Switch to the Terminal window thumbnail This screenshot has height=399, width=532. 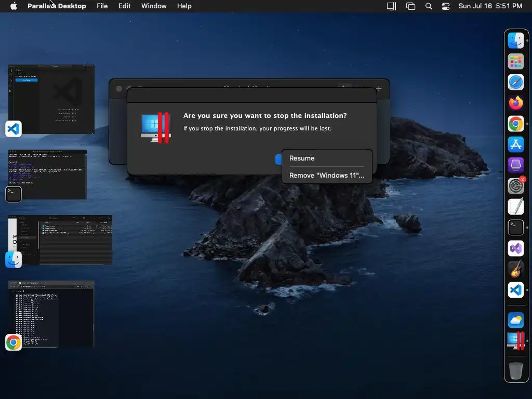[47, 175]
